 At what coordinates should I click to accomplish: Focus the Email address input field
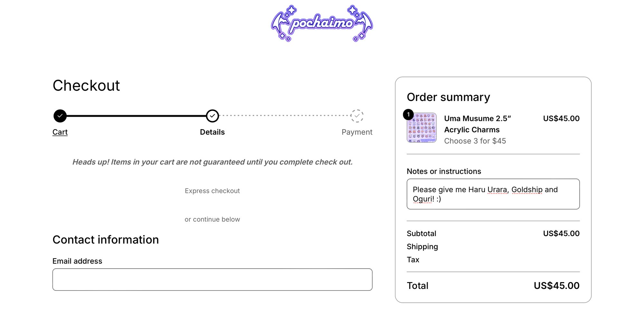212,280
